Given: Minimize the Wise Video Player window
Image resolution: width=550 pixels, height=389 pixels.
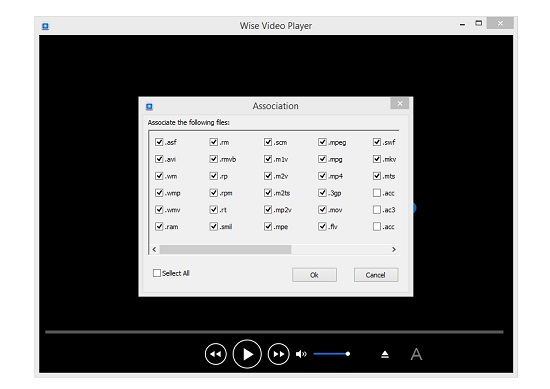Looking at the screenshot, I should (x=462, y=24).
